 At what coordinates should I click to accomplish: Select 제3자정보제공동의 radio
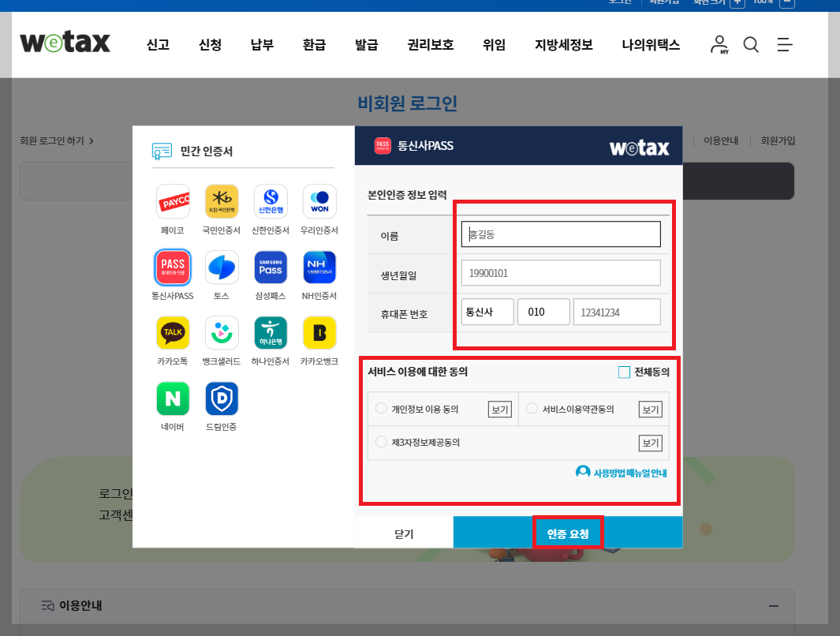point(381,442)
